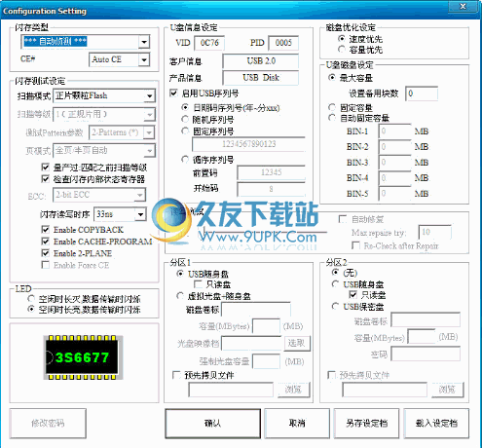Select 日期码序列号 radio option
This screenshot has height=448, width=482.
[185, 107]
